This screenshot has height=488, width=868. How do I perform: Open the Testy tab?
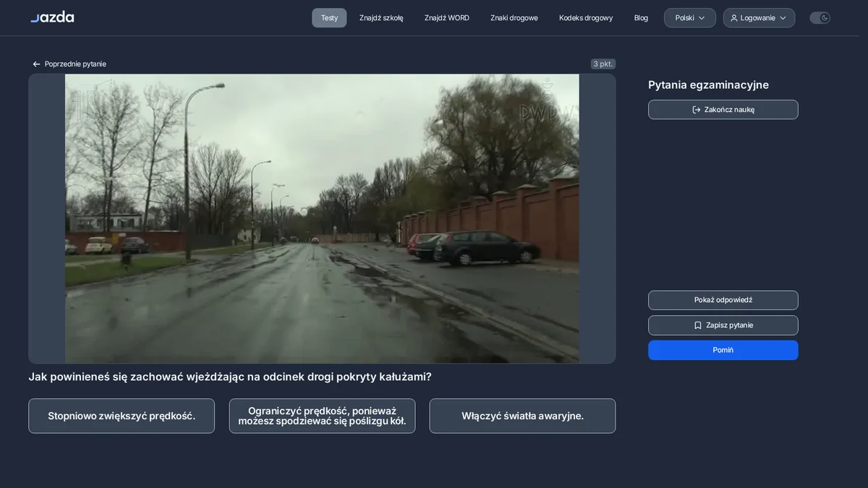(x=329, y=18)
